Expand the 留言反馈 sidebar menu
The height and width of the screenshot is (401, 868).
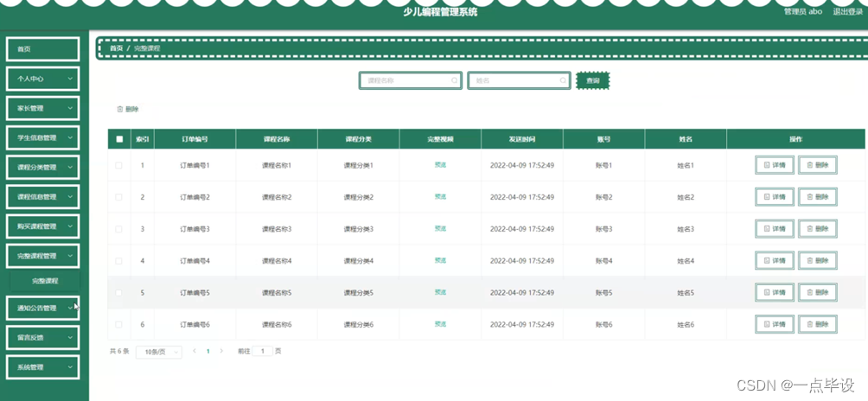point(42,337)
